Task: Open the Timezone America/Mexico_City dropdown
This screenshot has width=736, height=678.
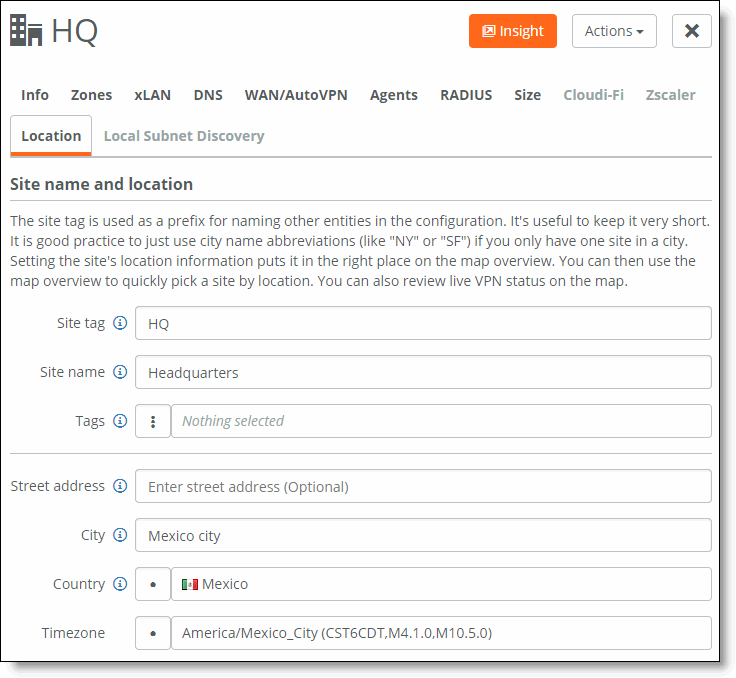Action: pyautogui.click(x=441, y=633)
